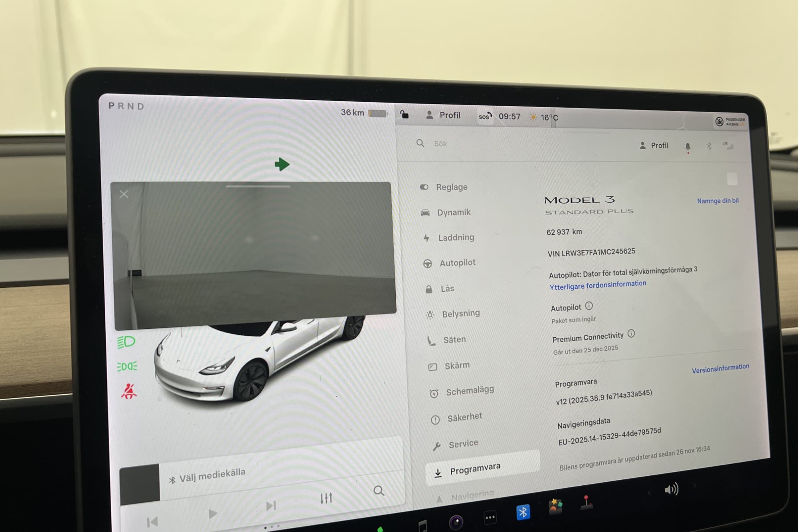The image size is (798, 532).
Task: Click the media search magnifier icon
Action: click(x=379, y=490)
